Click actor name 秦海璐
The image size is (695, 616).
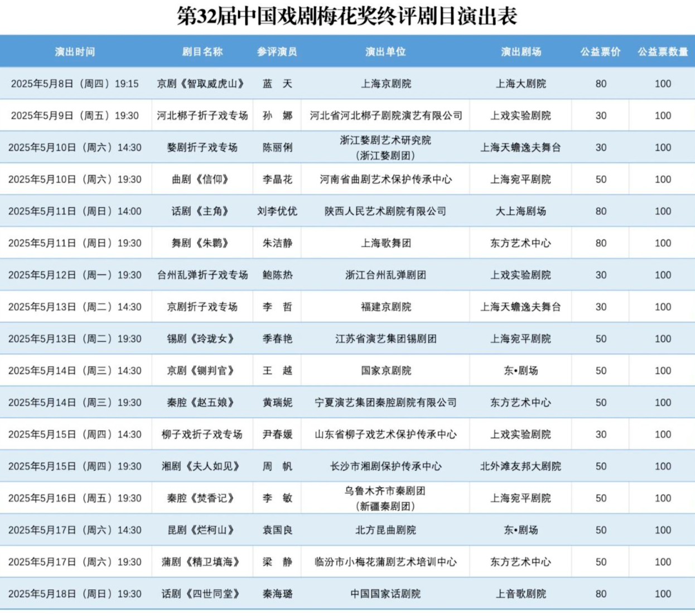(x=277, y=594)
